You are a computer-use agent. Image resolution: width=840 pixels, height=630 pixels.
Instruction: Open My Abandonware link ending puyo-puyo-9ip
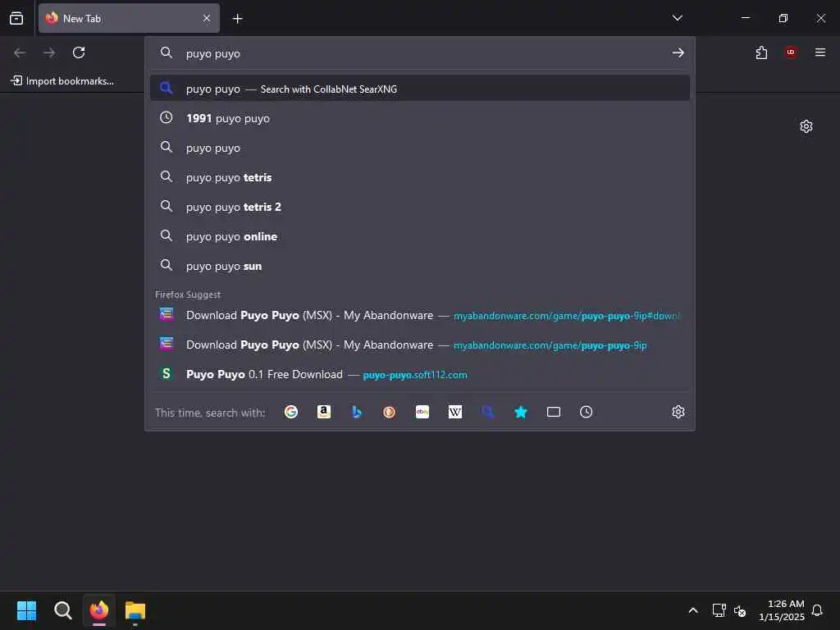419,345
